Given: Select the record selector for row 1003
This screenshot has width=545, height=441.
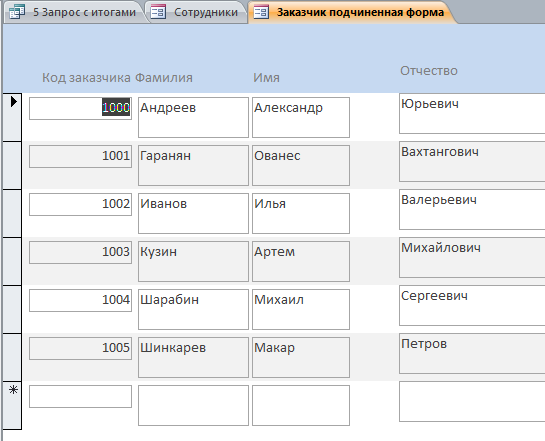Looking at the screenshot, I should pyautogui.click(x=12, y=261).
